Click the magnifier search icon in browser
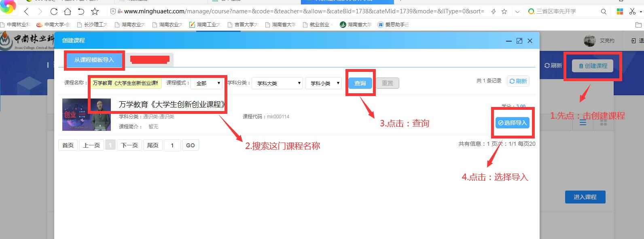The image size is (644, 239). [x=604, y=11]
